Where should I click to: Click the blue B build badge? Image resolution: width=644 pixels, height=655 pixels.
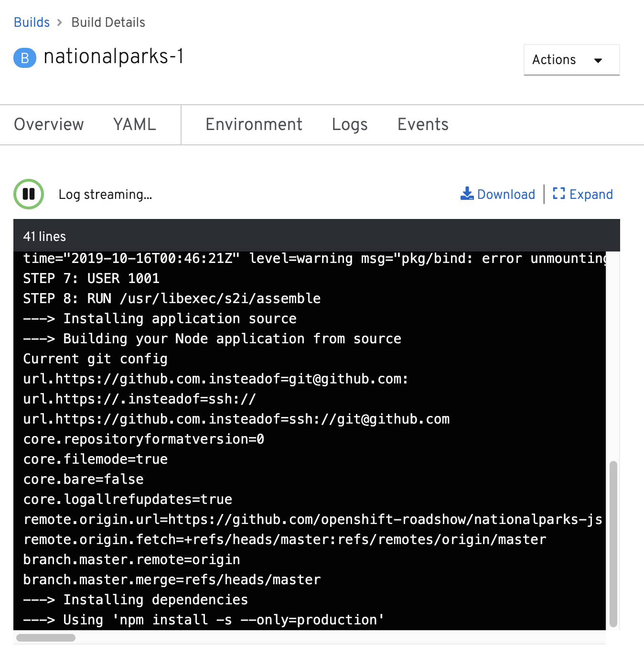[x=25, y=58]
